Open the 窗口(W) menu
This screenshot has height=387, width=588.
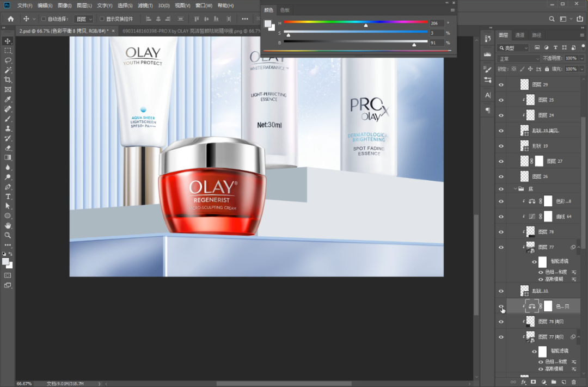[x=204, y=5]
